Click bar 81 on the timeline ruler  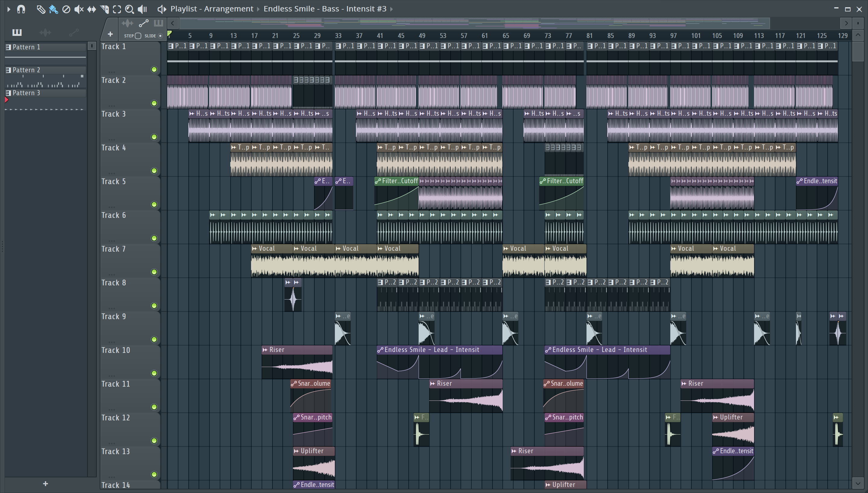click(x=590, y=36)
